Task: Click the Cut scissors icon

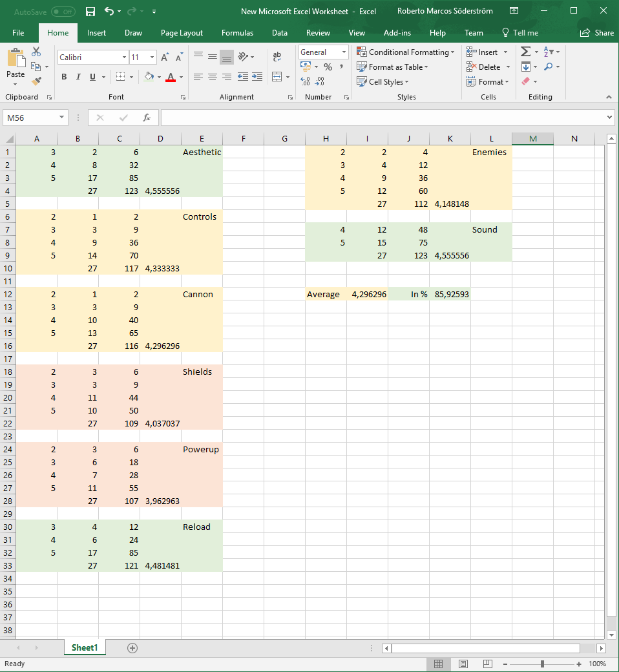Action: click(36, 52)
